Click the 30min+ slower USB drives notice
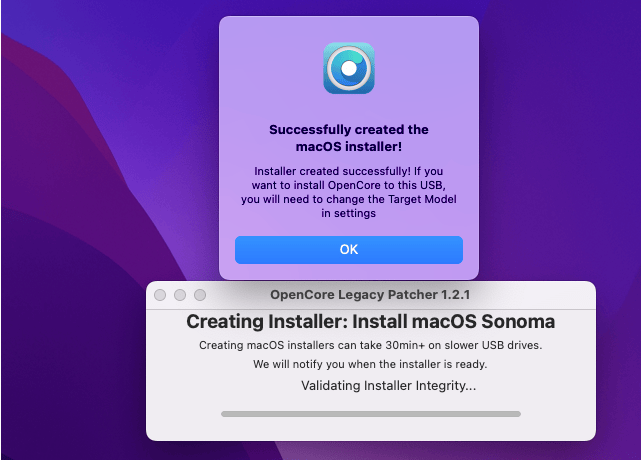The height and width of the screenshot is (460, 641). point(370,345)
